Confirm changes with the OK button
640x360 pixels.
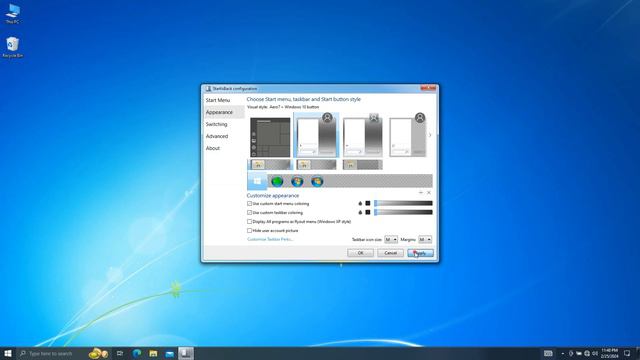pos(360,253)
